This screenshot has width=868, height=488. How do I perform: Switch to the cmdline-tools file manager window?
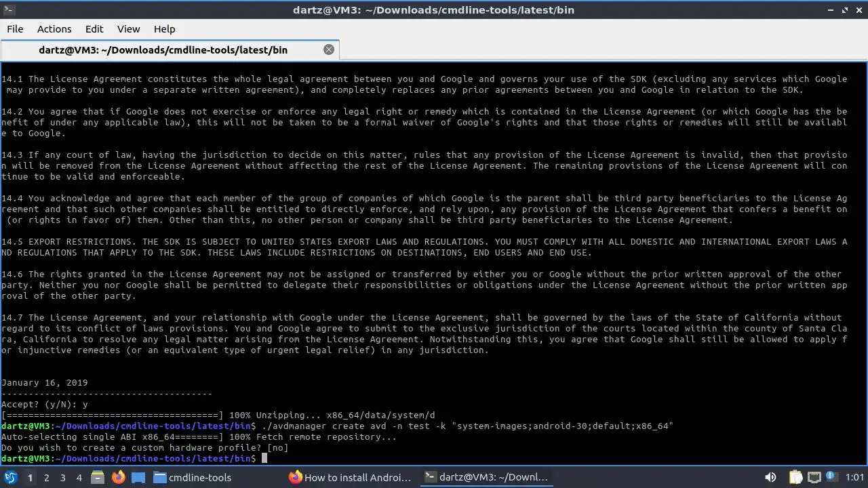(192, 477)
